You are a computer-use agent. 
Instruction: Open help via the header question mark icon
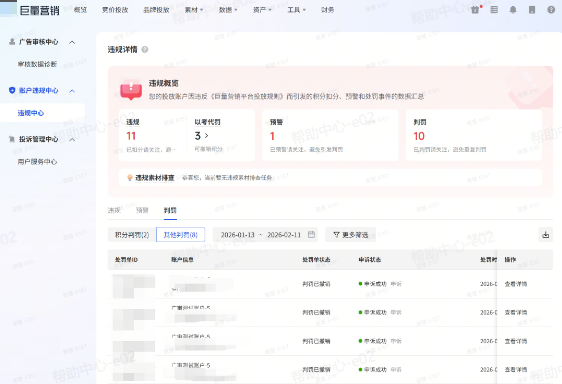pos(551,10)
